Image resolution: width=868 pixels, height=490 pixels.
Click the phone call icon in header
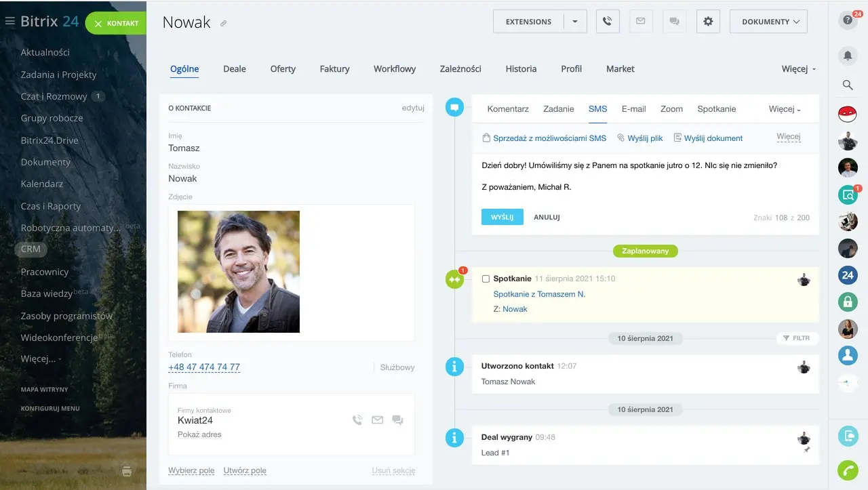click(607, 22)
